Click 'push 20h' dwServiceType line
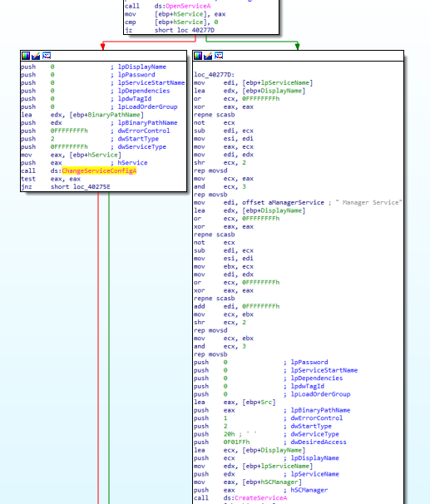 (x=266, y=434)
